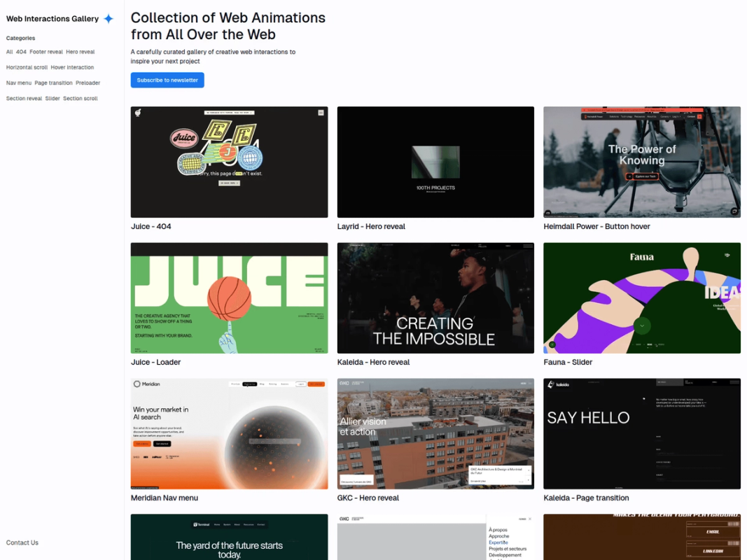Open the Web Interactions Gallery home title
This screenshot has width=747, height=560.
coord(53,19)
